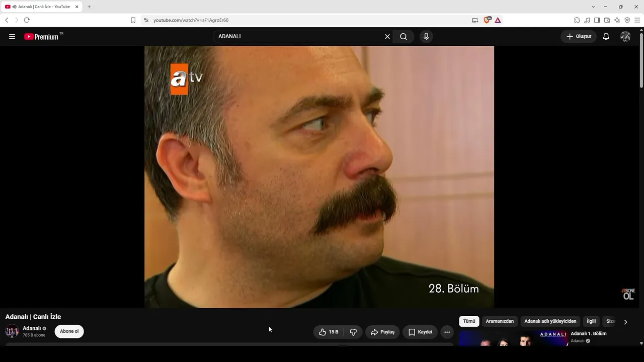Open the Brave Rewards triangle icon

click(x=498, y=20)
